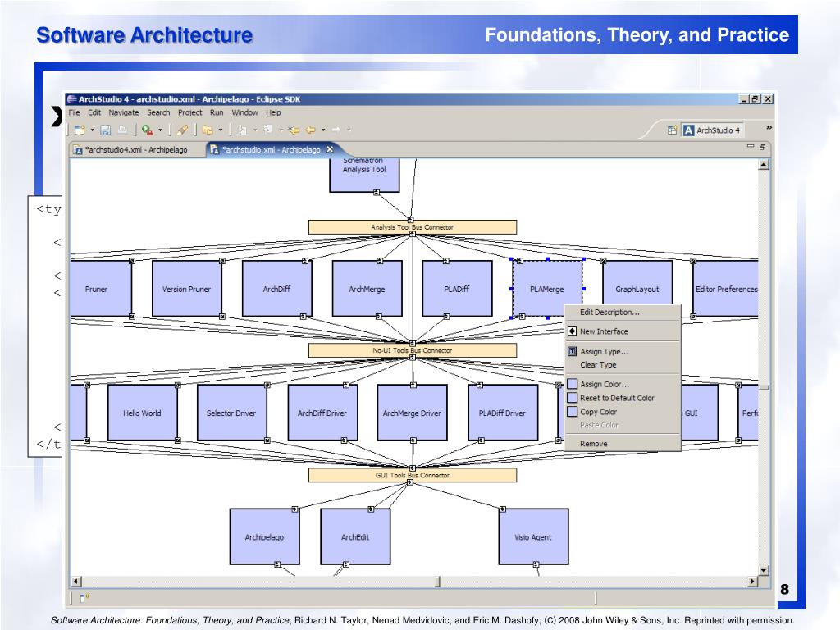Click the status bar fast view icon
Screen dimensions: 840x630
click(84, 597)
